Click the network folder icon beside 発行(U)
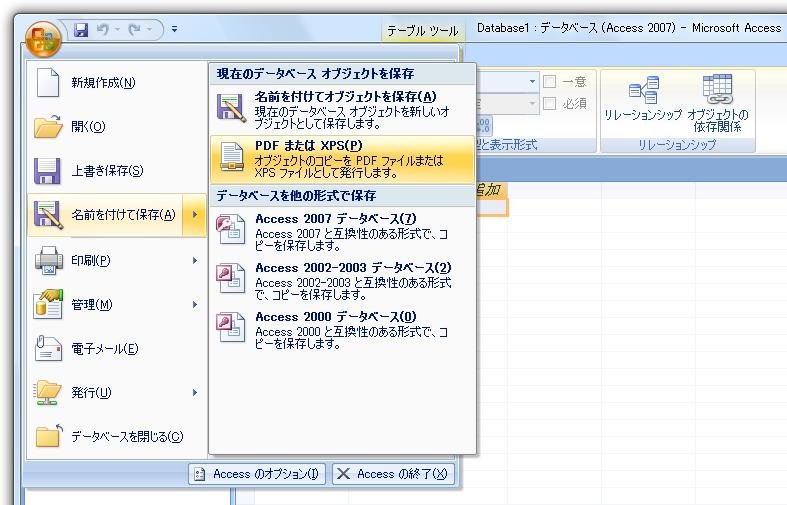Viewport: 787px width, 505px height. [x=48, y=393]
